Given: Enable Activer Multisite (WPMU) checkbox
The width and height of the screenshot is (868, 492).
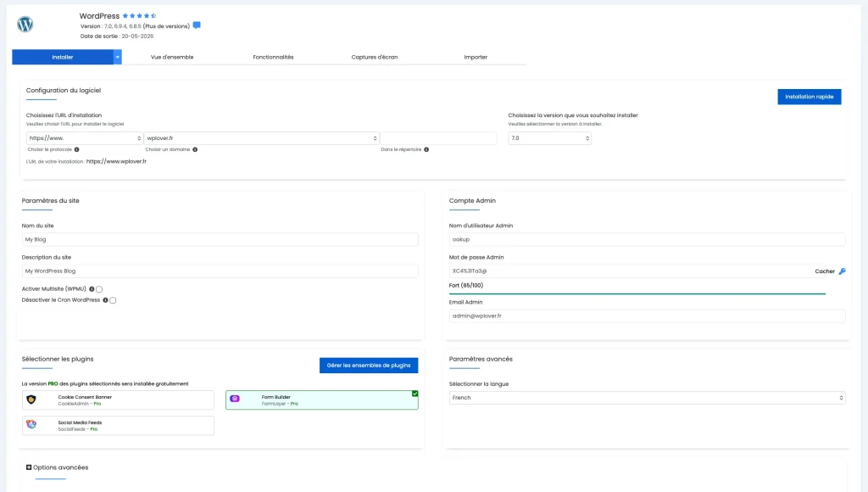Looking at the screenshot, I should pos(99,289).
